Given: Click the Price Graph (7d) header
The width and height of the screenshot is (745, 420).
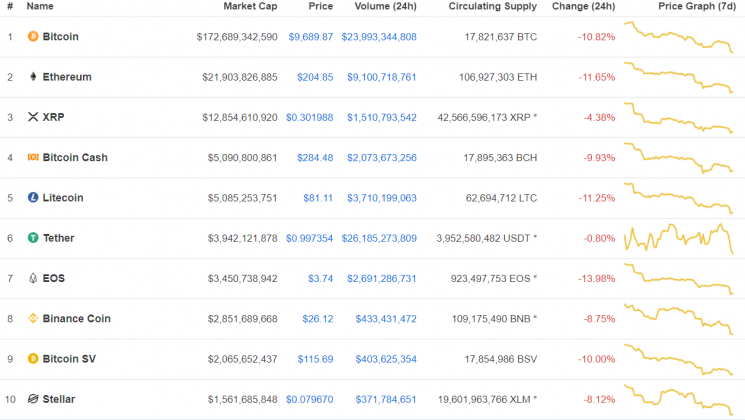Looking at the screenshot, I should 697,6.
